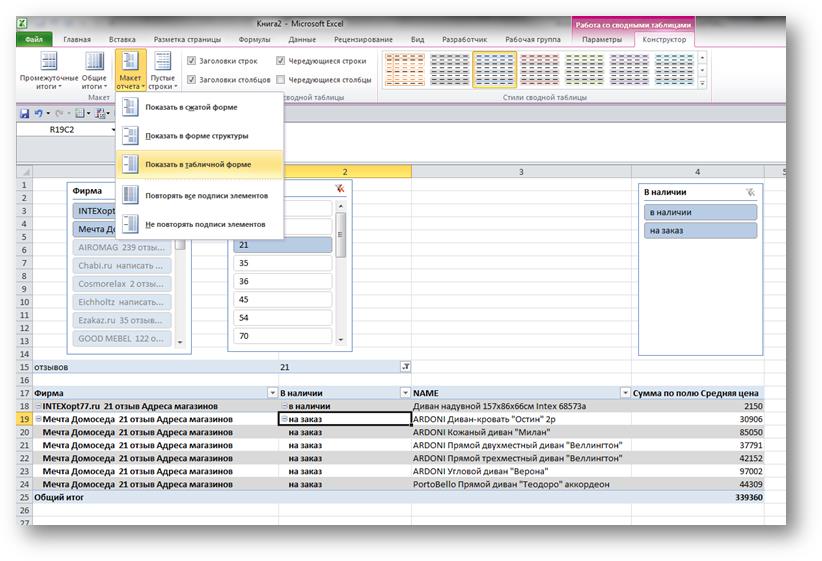Select AIROMAG in the Фирма slicer
This screenshot has height=561, width=822.
(122, 247)
